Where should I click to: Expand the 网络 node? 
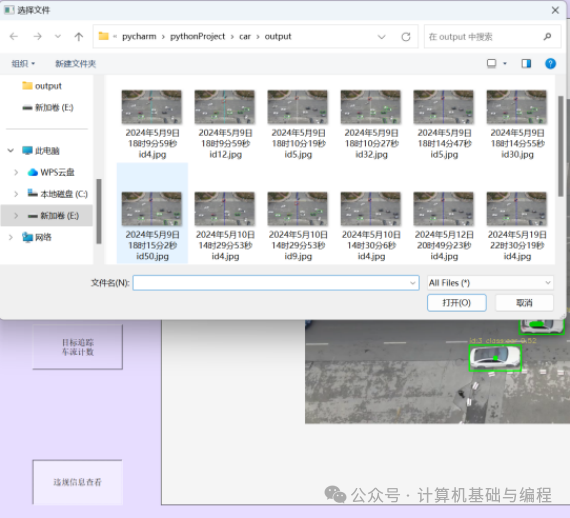coord(11,237)
